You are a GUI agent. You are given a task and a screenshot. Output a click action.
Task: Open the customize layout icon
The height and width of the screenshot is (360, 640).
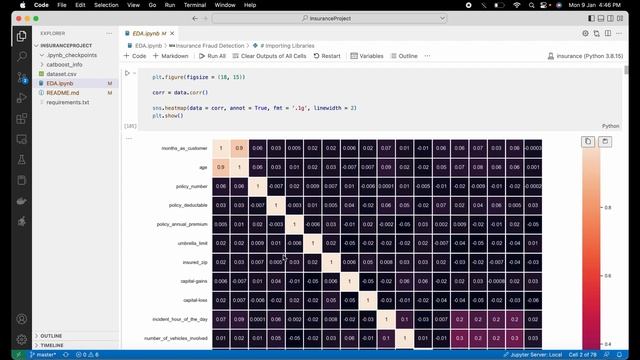[620, 18]
